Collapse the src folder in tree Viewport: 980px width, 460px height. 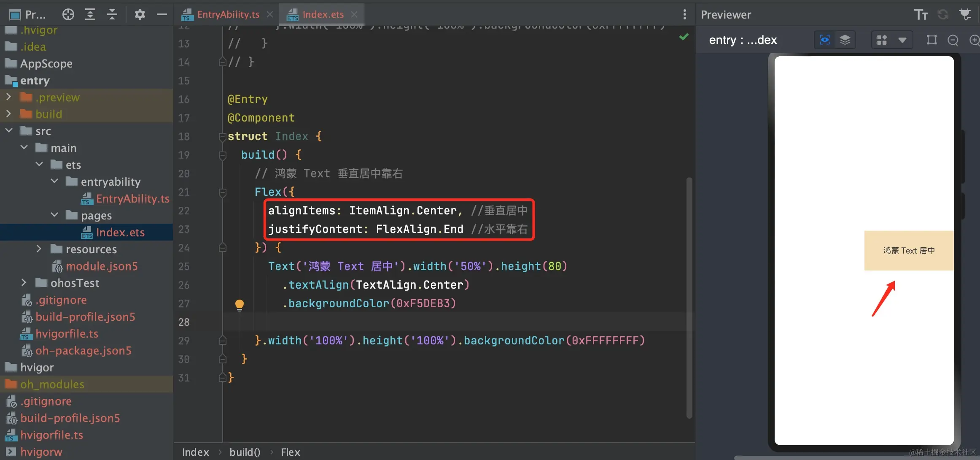[x=8, y=131]
